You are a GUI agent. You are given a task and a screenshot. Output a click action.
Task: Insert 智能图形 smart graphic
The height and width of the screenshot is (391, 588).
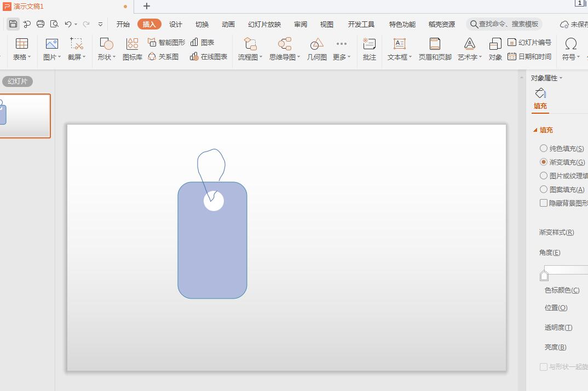tap(166, 42)
